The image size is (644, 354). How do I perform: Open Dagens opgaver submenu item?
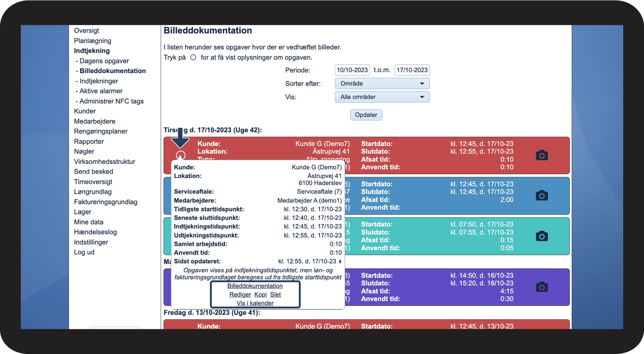tap(104, 61)
